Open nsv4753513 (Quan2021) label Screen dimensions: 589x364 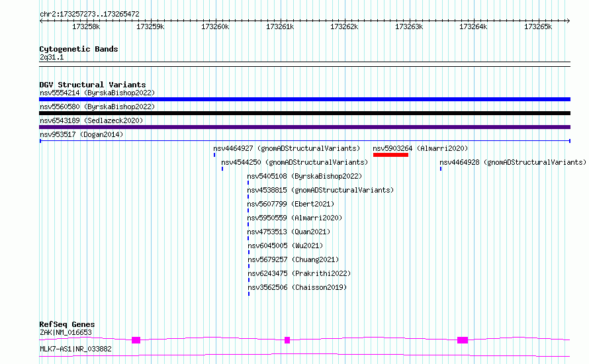[289, 232]
